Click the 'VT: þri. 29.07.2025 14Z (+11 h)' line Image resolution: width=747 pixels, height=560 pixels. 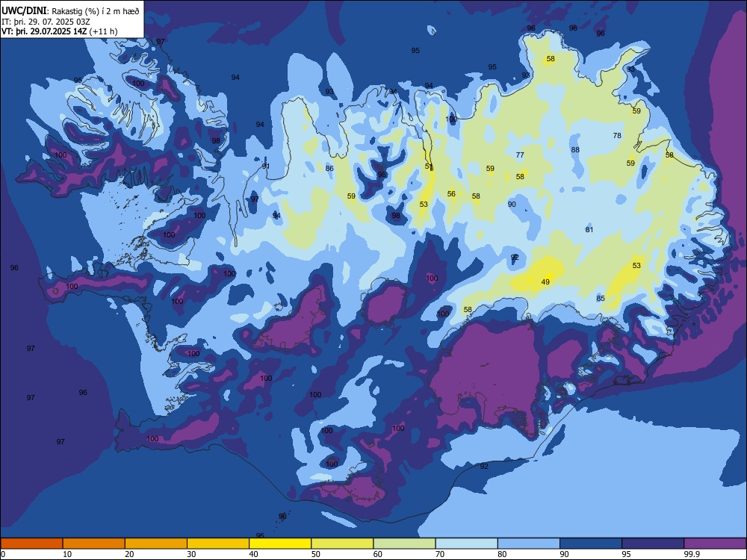[x=60, y=31]
